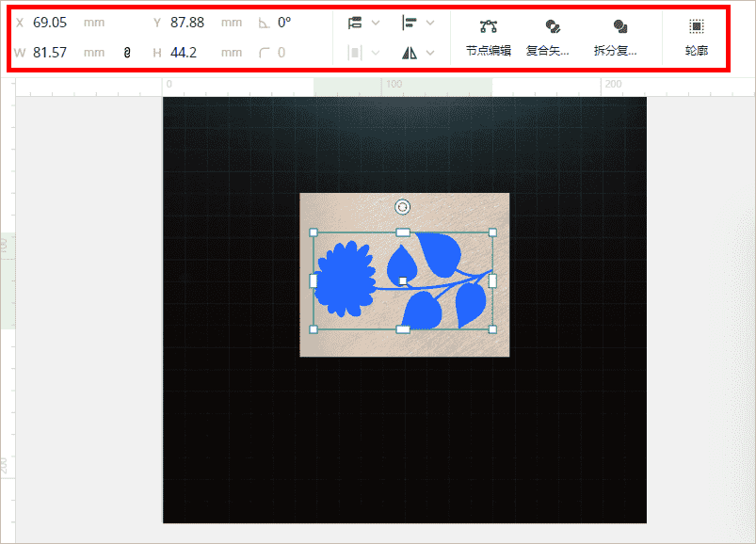Click the top-left selection resize handle

point(314,232)
